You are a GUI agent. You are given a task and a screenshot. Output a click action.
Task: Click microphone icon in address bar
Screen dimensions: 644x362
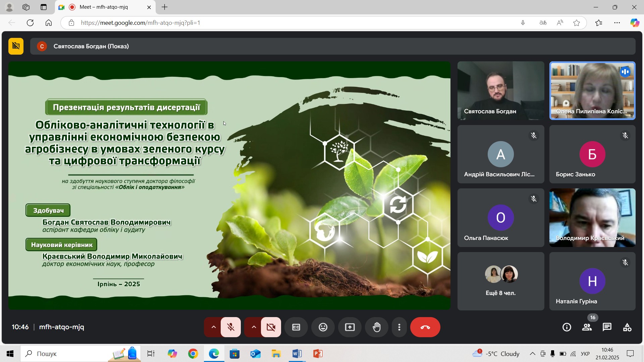[x=523, y=23]
